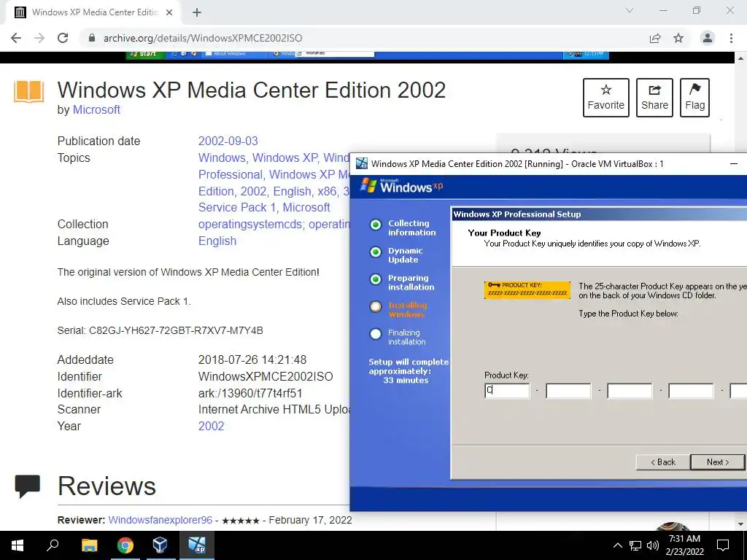Viewport: 747px width, 560px height.
Task: Open reviewer Windowsfanexplorer96 profile link
Action: pyautogui.click(x=160, y=520)
